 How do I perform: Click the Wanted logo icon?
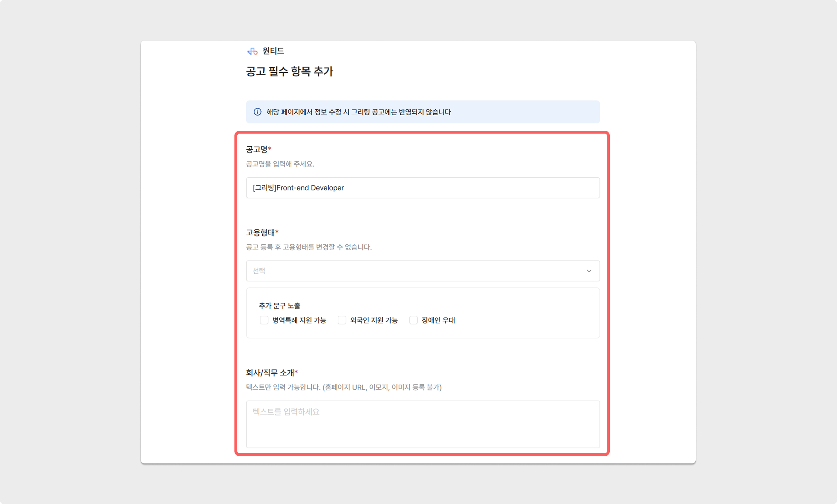click(253, 51)
